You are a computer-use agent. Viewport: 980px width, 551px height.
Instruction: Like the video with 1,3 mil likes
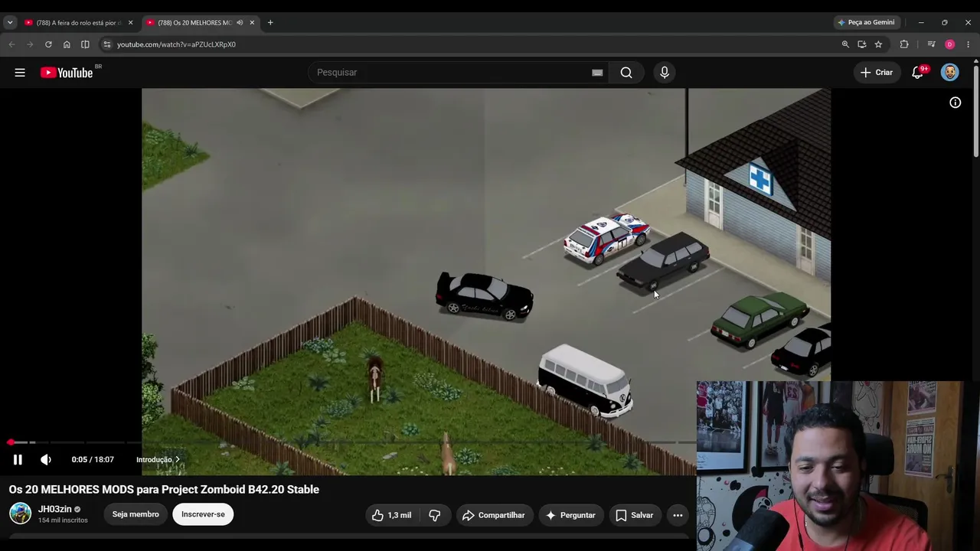[x=392, y=515]
